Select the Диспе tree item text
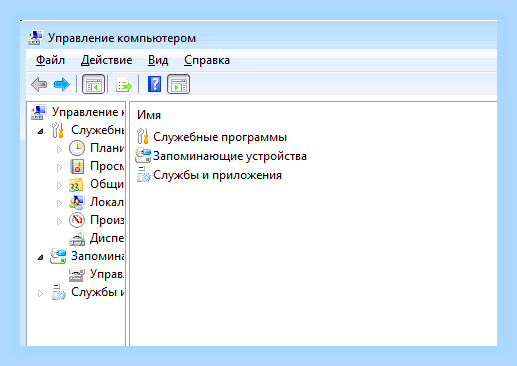Viewport: 517px width, 366px height. coord(107,238)
